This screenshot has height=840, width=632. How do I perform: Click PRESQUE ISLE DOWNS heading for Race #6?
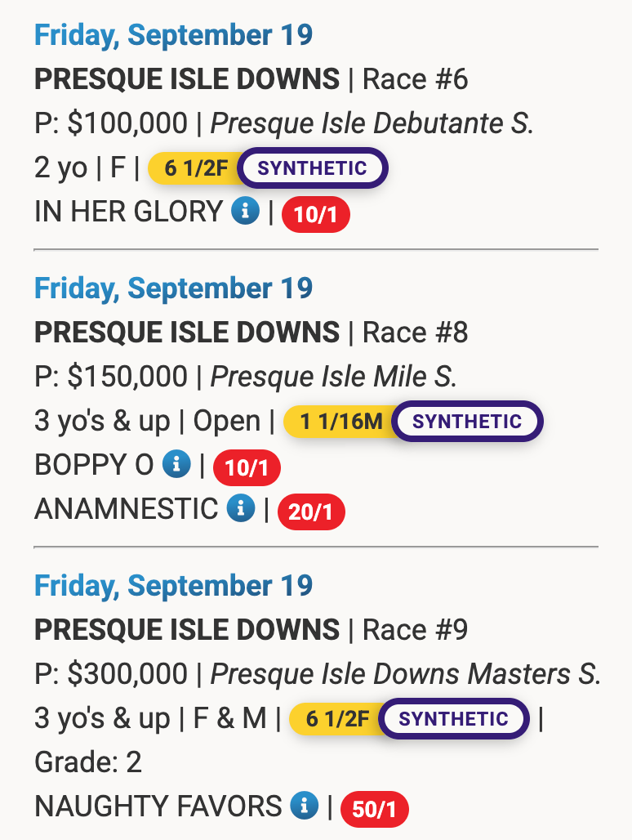pyautogui.click(x=187, y=79)
